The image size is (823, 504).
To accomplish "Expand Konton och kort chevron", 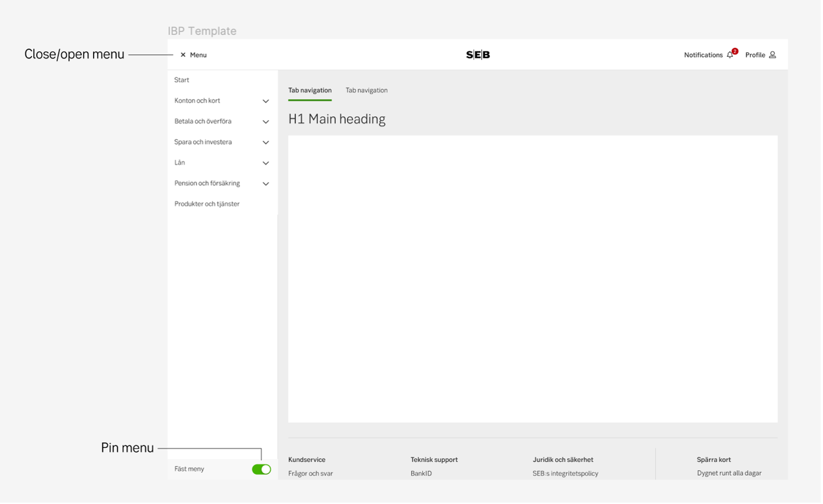I will coord(266,101).
